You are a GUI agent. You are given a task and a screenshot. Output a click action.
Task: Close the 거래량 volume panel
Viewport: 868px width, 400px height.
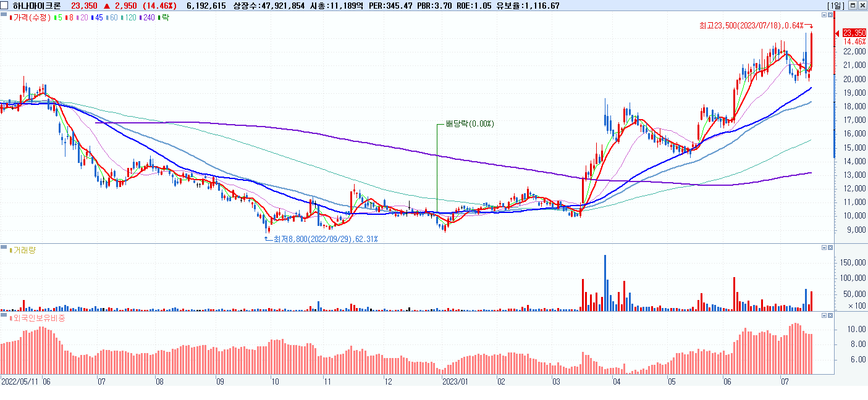pos(830,248)
